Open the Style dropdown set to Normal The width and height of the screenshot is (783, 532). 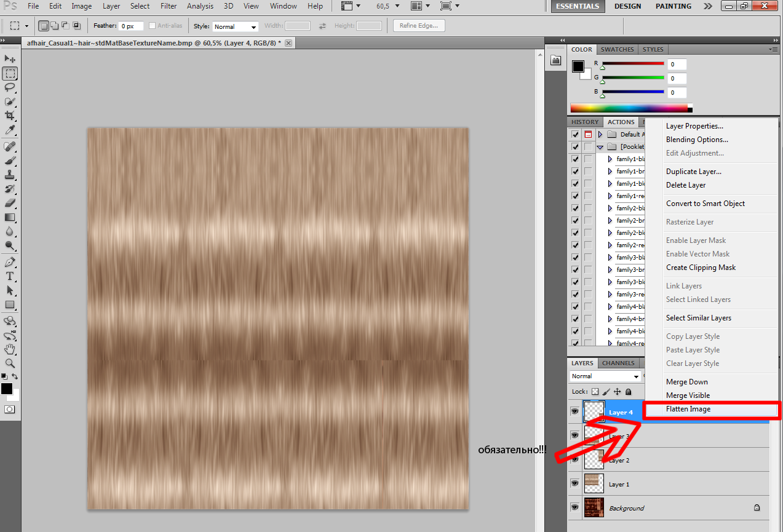point(235,26)
